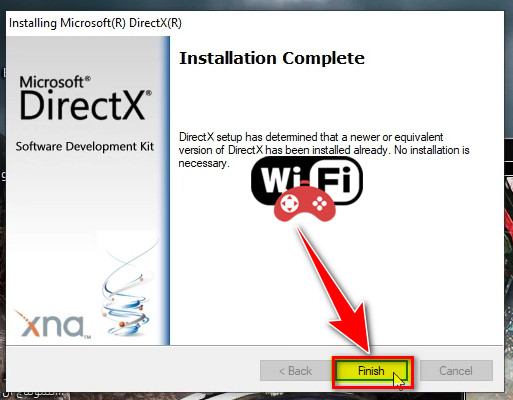Click the Cancel button
Viewport: 513px width, 400px height.
click(x=456, y=371)
